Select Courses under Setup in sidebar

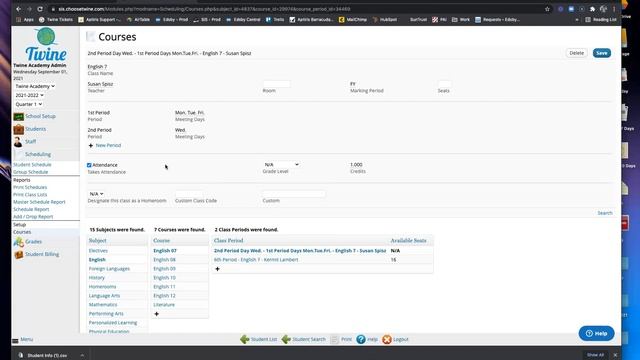[x=22, y=232]
